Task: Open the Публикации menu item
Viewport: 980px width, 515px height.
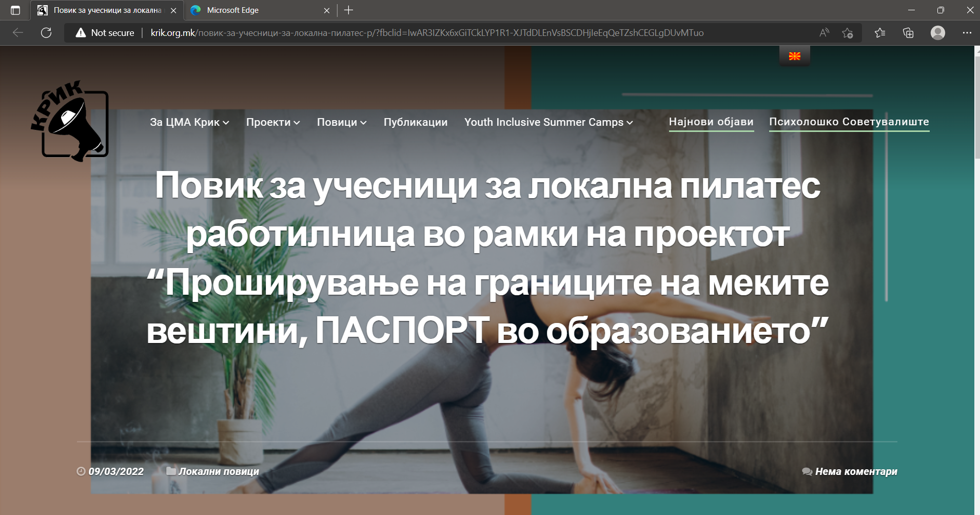Action: [x=416, y=122]
